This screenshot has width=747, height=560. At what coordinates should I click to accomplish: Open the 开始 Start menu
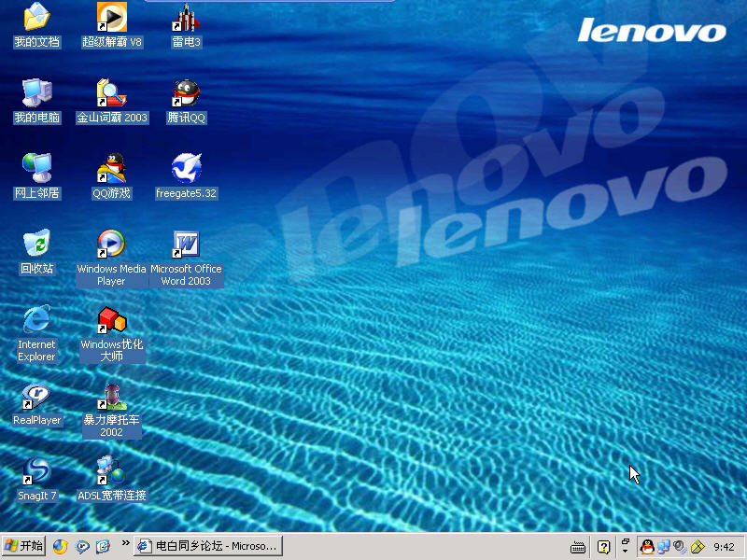[x=24, y=546]
